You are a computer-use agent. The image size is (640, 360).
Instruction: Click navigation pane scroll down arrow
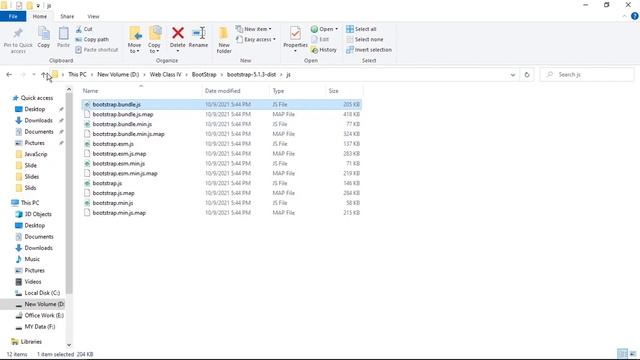point(69,345)
